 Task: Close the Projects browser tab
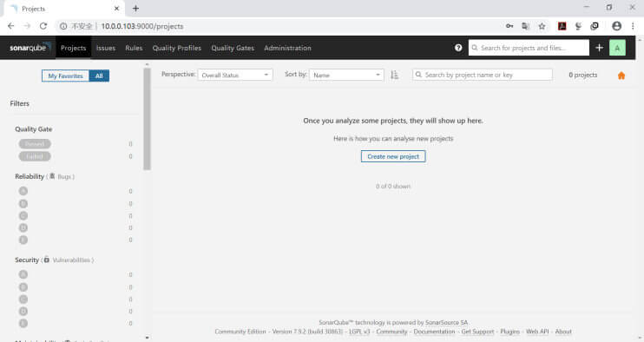pos(116,8)
